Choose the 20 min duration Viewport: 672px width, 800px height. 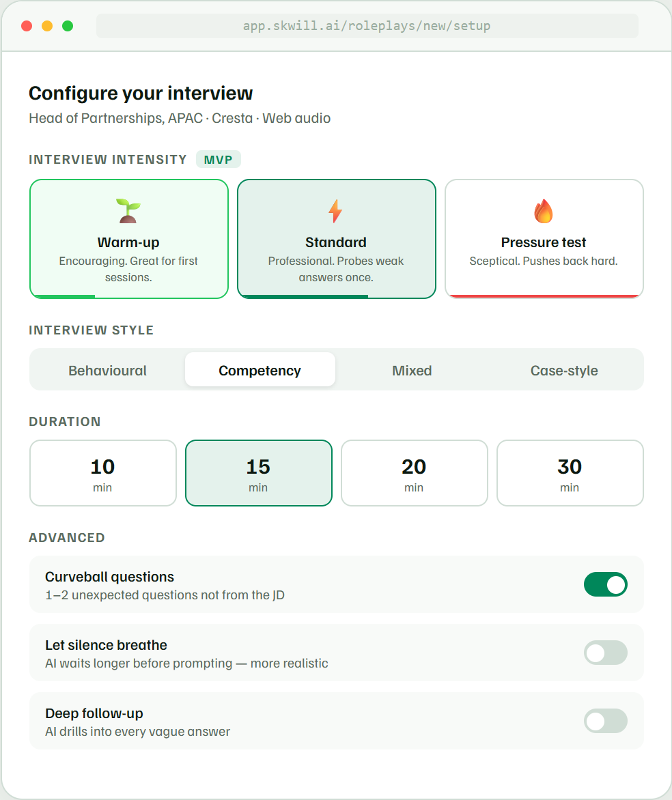(x=414, y=472)
